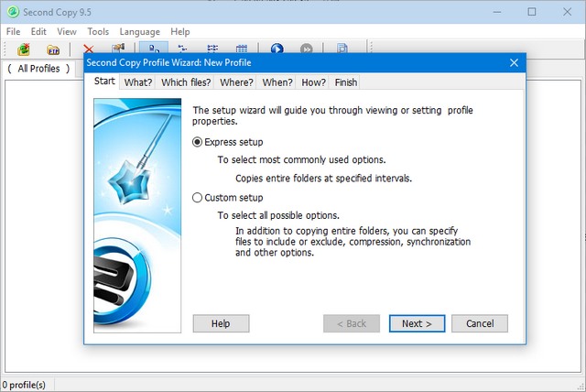
Task: Click the red X delete icon
Action: coord(89,49)
